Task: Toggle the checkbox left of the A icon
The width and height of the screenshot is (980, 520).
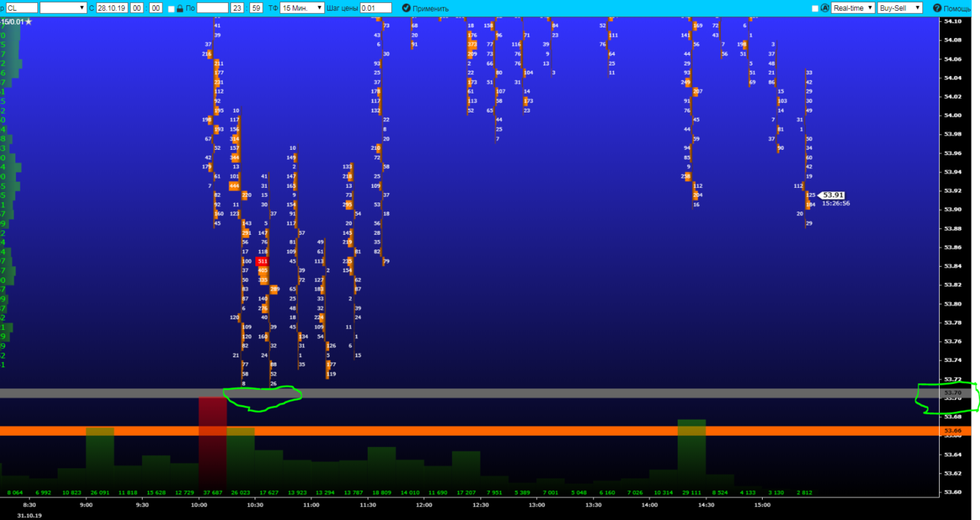Action: [x=815, y=8]
